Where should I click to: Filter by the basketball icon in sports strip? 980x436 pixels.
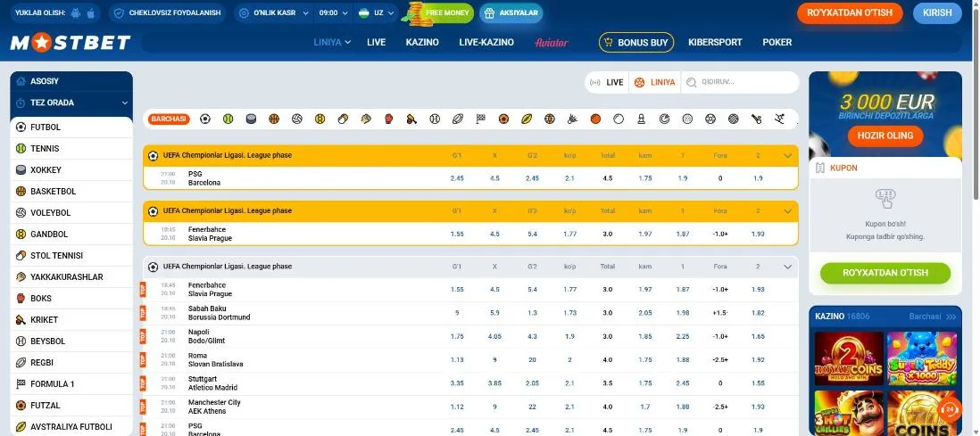(274, 119)
